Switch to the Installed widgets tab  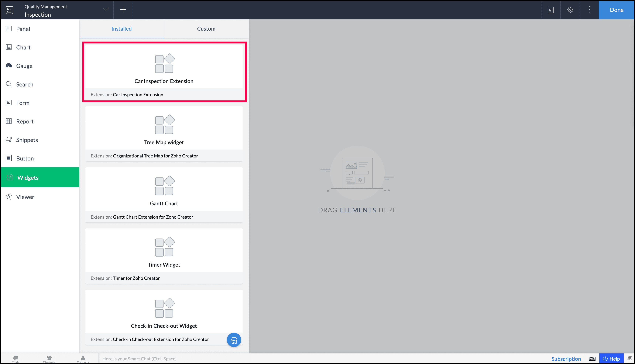click(121, 29)
